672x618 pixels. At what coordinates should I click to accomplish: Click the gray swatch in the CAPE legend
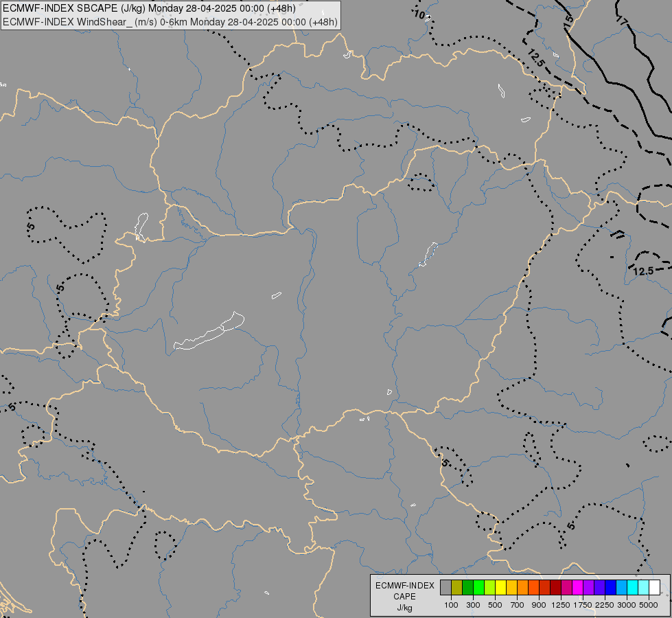point(445,587)
